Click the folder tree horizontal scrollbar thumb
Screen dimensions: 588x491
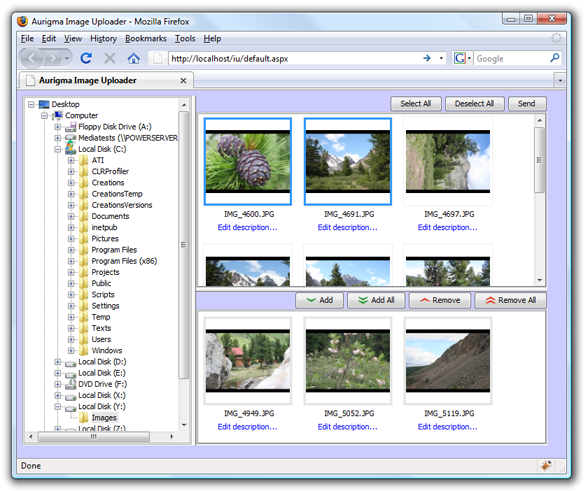click(x=94, y=437)
